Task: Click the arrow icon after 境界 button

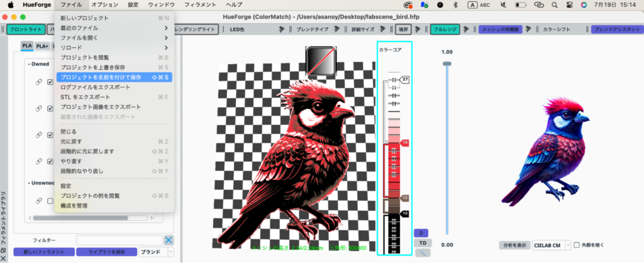Action: (x=418, y=30)
